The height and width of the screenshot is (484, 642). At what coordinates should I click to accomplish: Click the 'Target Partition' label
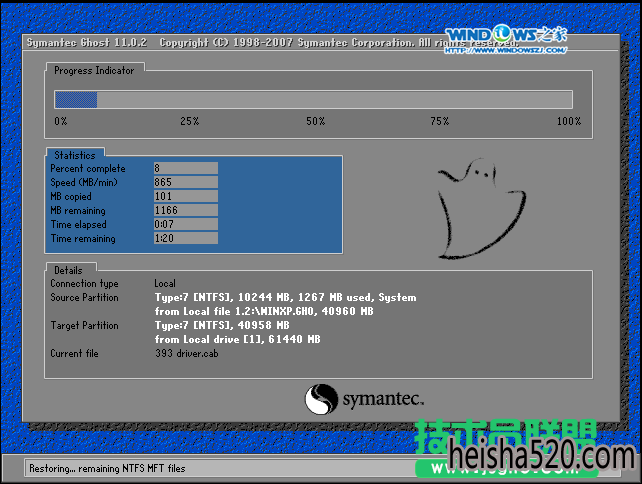pos(84,326)
